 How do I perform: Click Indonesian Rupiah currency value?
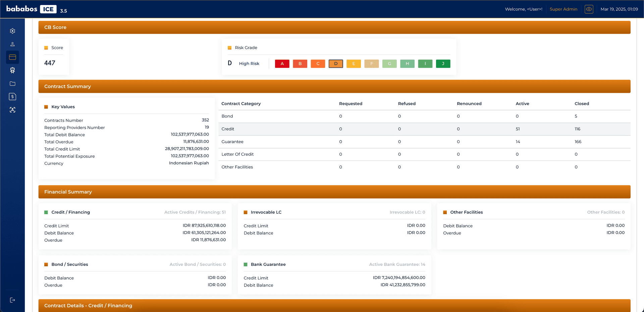tap(189, 163)
